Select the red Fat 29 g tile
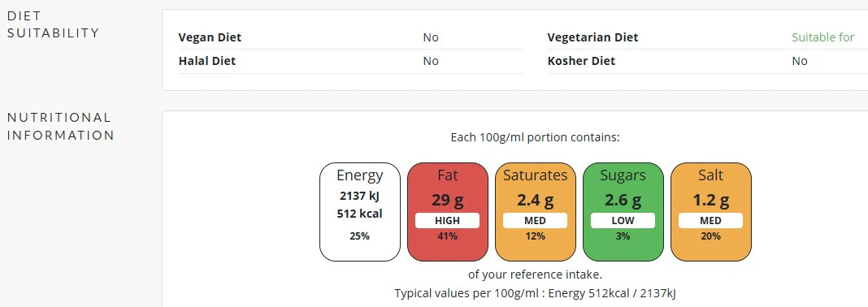 447,212
